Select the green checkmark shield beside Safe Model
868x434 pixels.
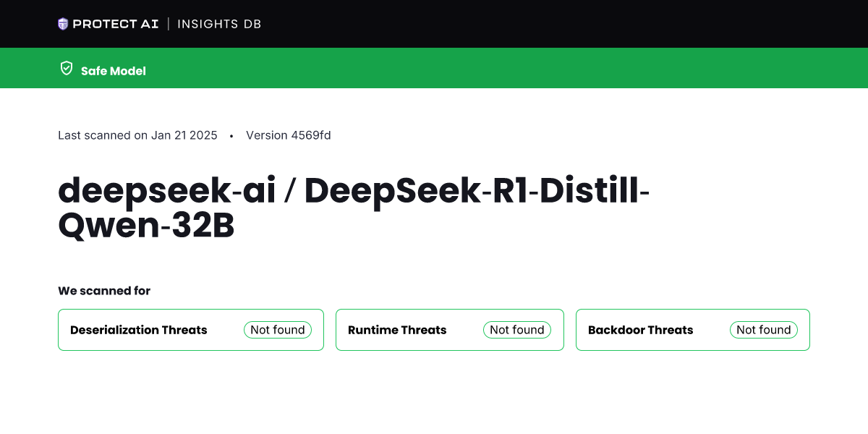[x=66, y=68]
